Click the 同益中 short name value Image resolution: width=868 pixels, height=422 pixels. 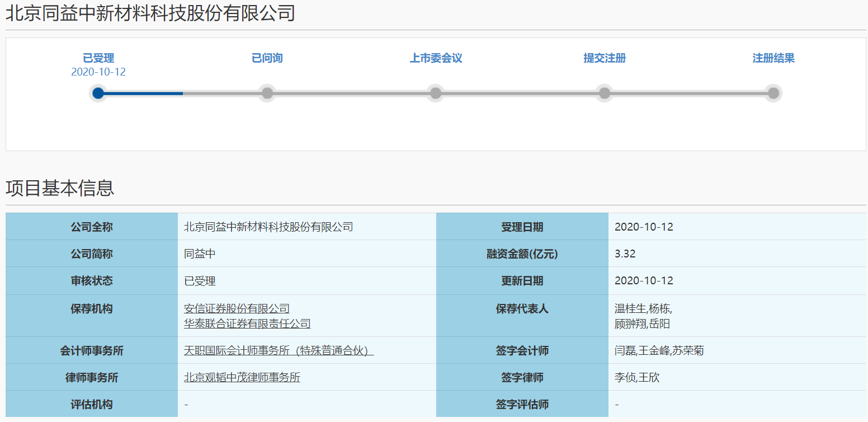click(200, 254)
